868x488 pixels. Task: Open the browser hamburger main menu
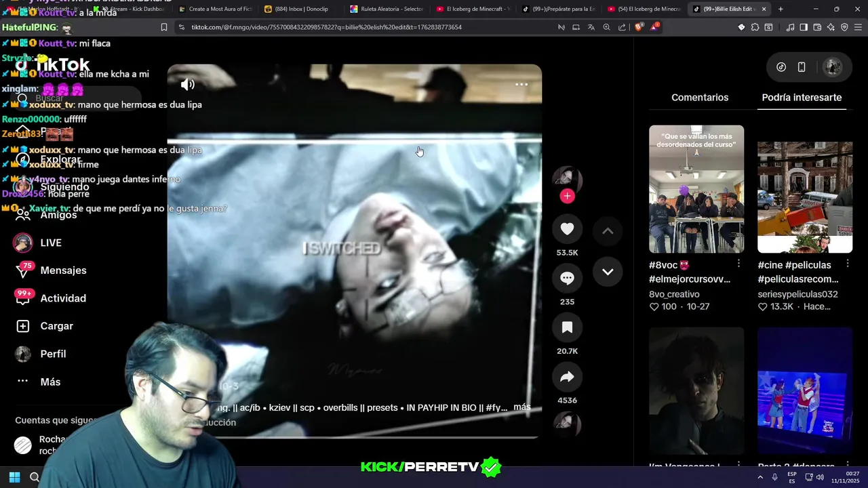858,27
